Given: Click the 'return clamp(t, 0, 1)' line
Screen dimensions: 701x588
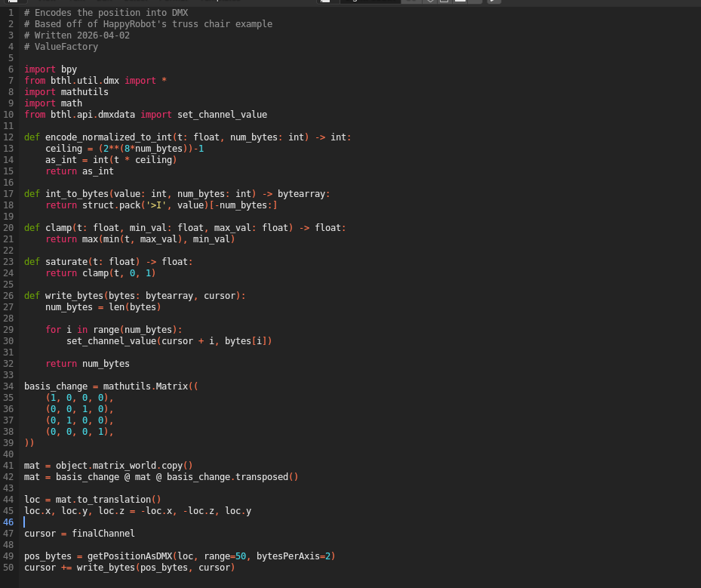Looking at the screenshot, I should click(100, 273).
